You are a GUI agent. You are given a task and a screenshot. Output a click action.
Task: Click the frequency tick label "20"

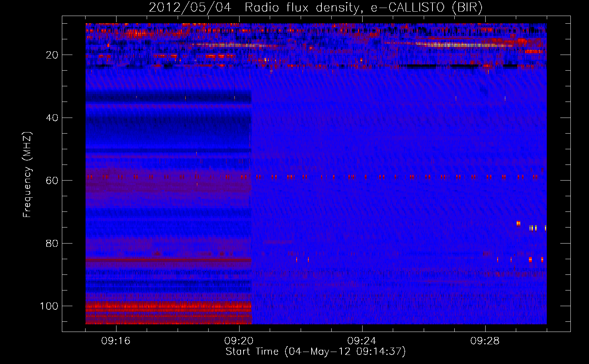pyautogui.click(x=52, y=55)
